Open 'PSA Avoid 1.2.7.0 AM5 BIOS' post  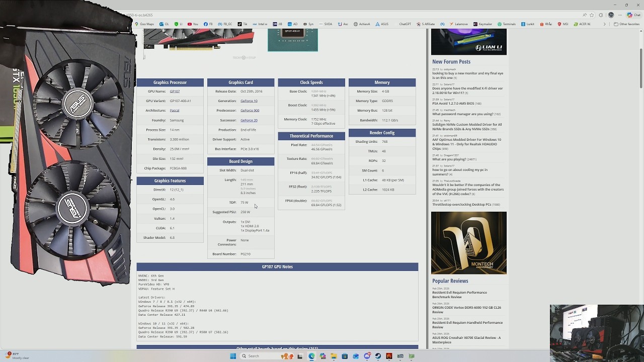[453, 104]
